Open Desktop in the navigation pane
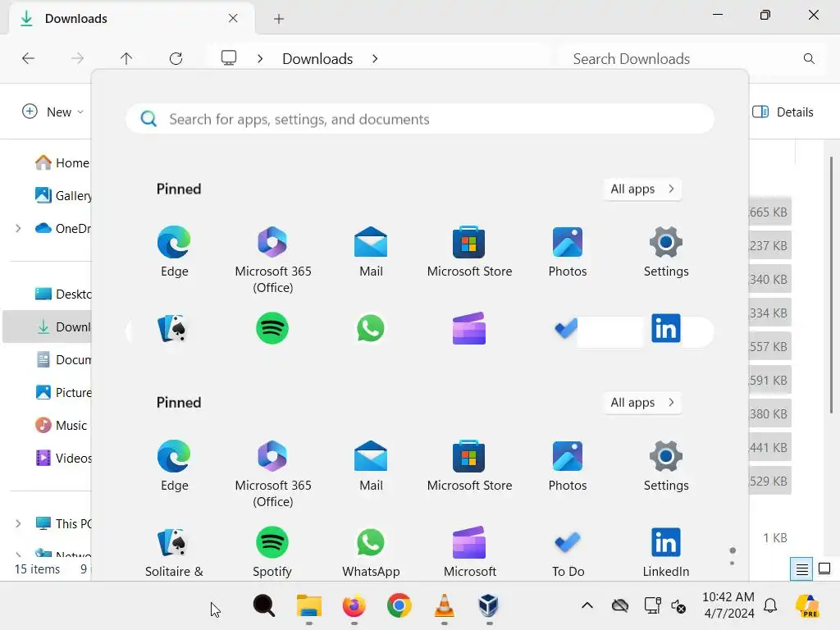The height and width of the screenshot is (630, 840). tap(62, 294)
